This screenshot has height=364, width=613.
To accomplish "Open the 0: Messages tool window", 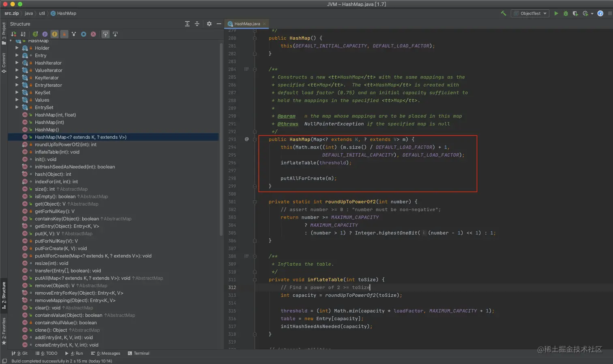I will [x=105, y=353].
